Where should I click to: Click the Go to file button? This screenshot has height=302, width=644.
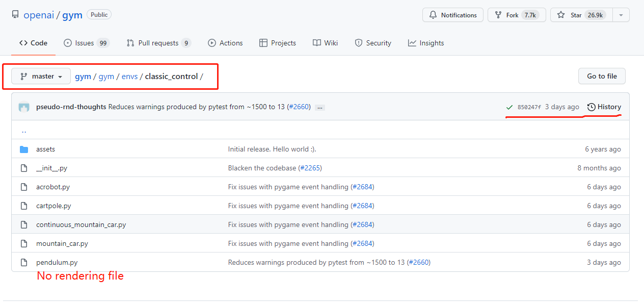point(602,76)
